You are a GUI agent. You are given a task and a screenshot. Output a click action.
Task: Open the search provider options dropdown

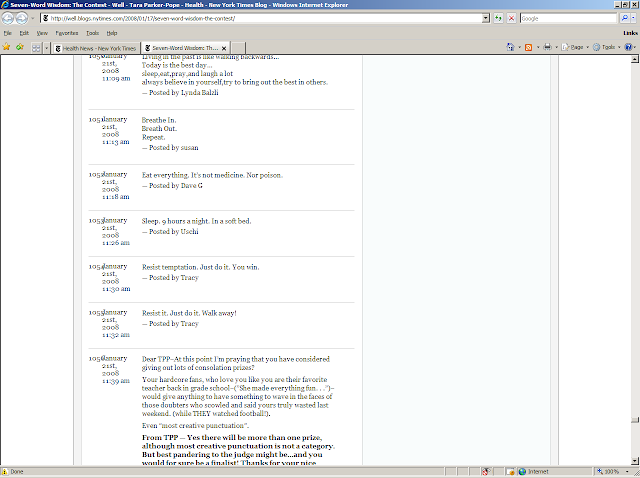(x=633, y=18)
